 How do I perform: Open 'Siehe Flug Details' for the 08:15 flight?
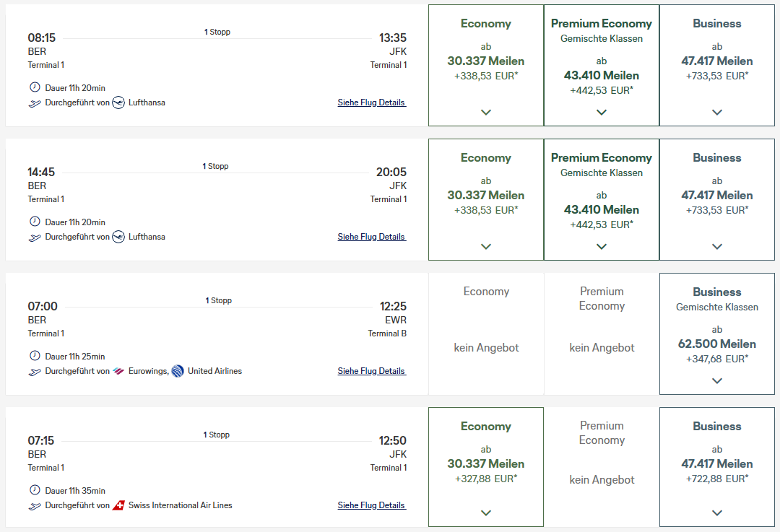coord(371,102)
